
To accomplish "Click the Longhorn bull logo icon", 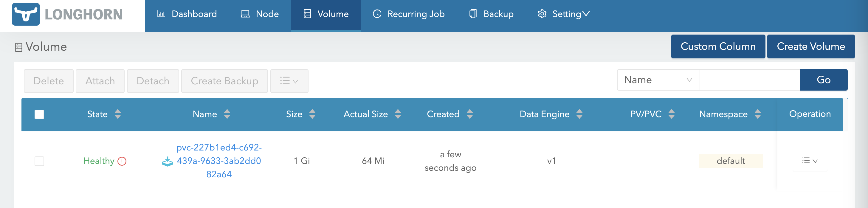I will tap(26, 14).
